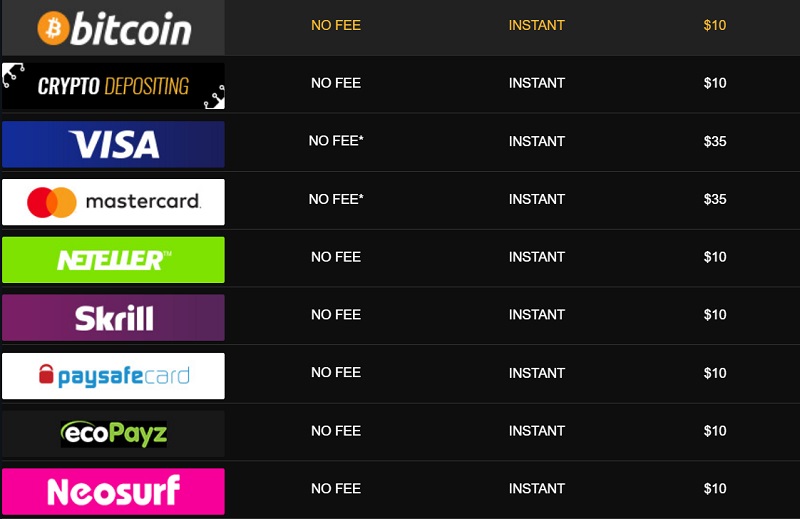
Task: Click the red paysafecard padlock symbol
Action: tap(46, 374)
